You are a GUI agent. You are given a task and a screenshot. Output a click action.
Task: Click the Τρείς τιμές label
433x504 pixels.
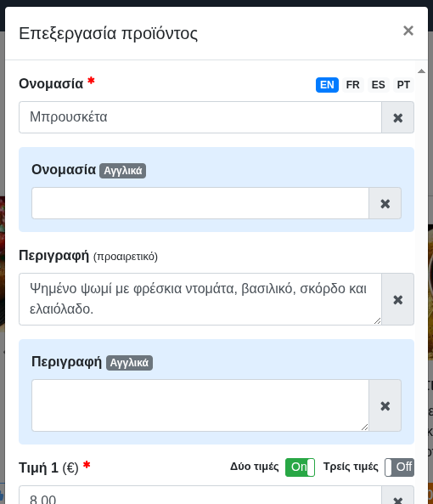click(351, 467)
